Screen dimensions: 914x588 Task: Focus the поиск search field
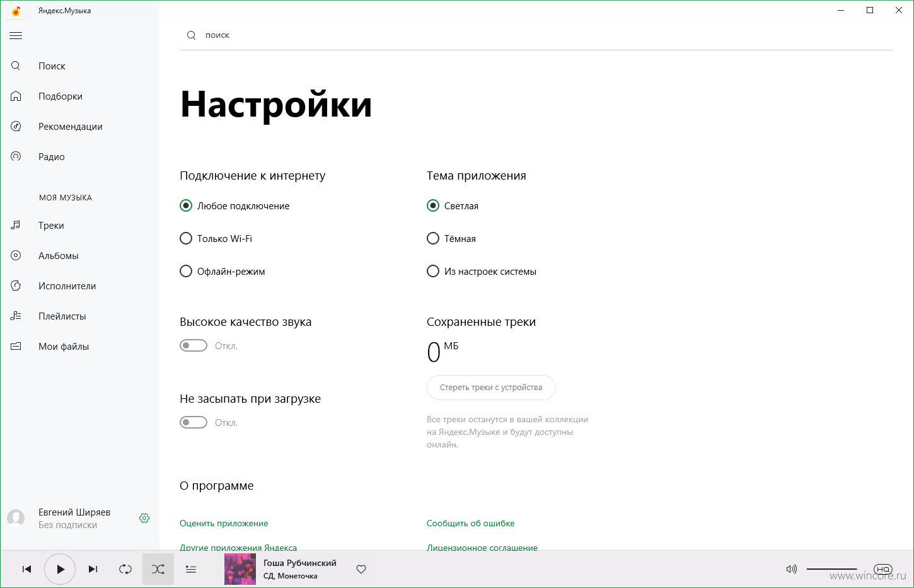pyautogui.click(x=536, y=35)
